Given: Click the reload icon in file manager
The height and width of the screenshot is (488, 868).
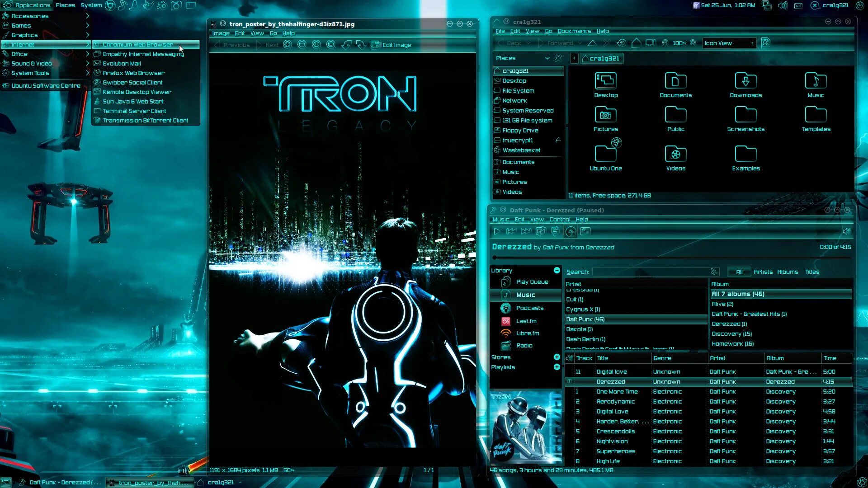Looking at the screenshot, I should click(x=621, y=43).
